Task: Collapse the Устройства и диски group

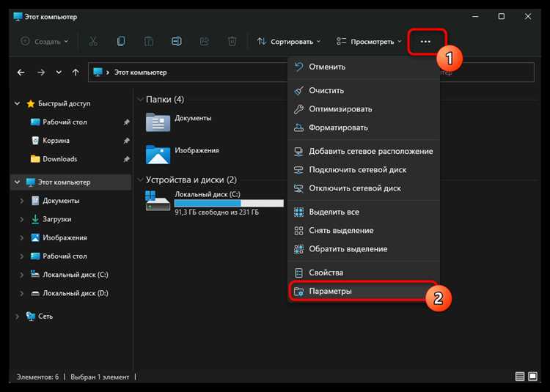Action: [140, 180]
